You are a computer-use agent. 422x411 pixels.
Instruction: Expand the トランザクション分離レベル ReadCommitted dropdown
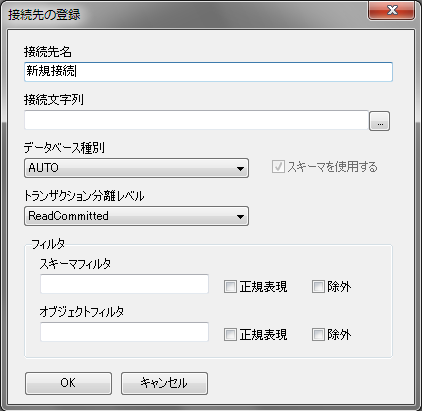pos(136,216)
